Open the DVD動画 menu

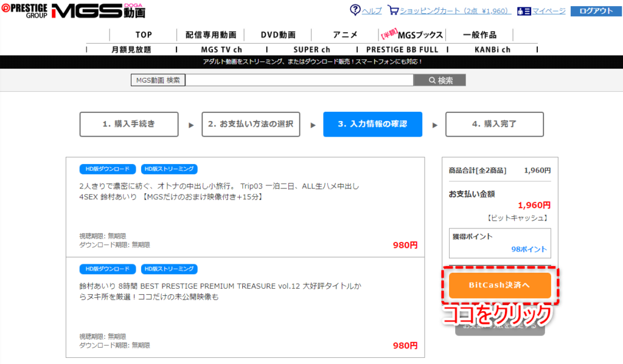pos(277,35)
